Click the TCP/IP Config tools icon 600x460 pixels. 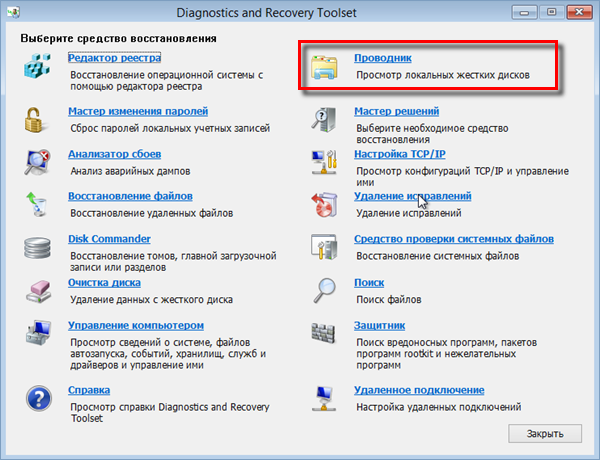coord(324,162)
